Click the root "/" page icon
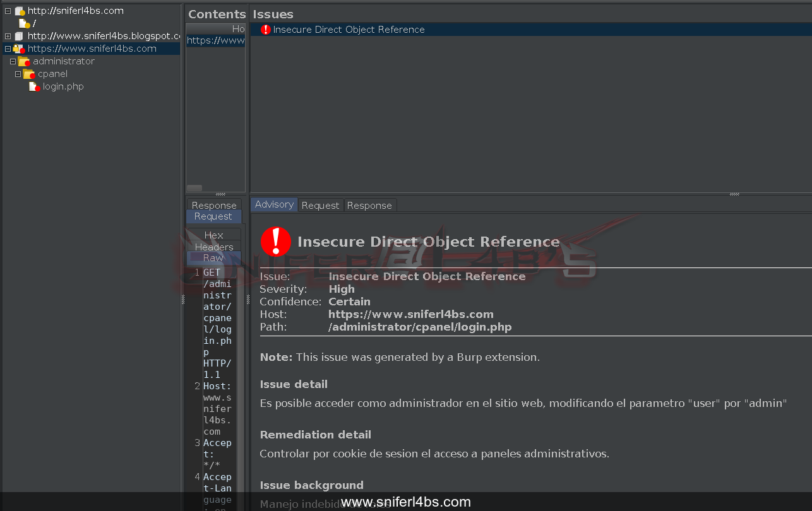This screenshot has height=511, width=812. pos(25,23)
